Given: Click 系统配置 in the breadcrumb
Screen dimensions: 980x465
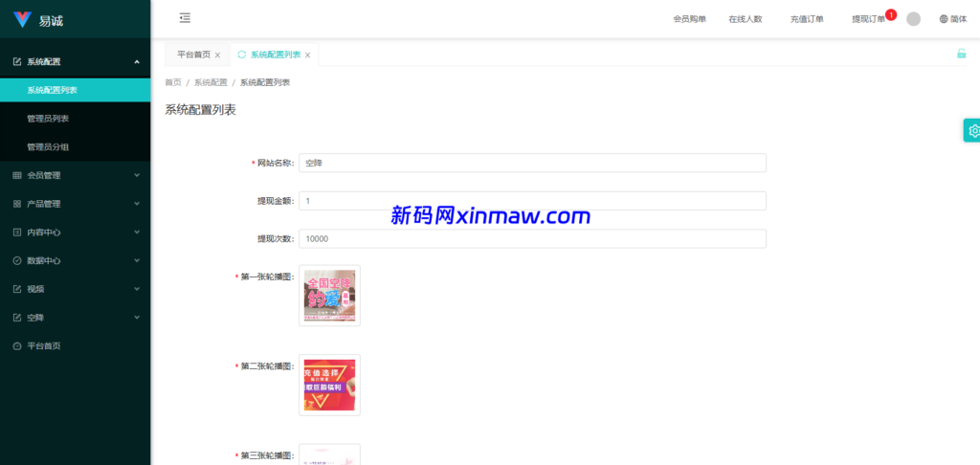Looking at the screenshot, I should [x=211, y=82].
